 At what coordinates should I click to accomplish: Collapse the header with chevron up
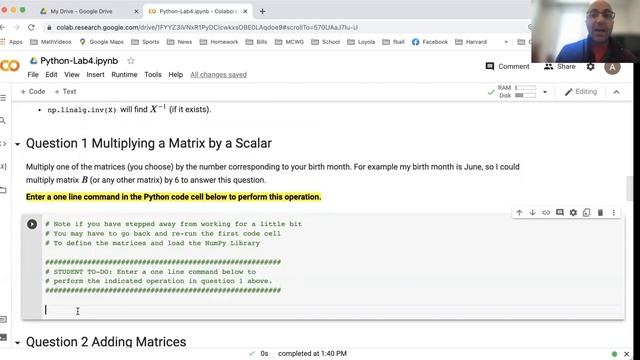tap(616, 92)
